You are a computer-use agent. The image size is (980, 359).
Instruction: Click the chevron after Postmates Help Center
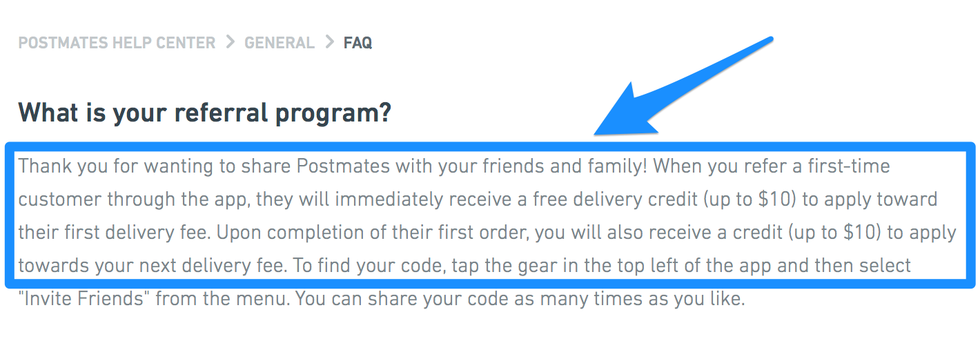click(x=230, y=43)
